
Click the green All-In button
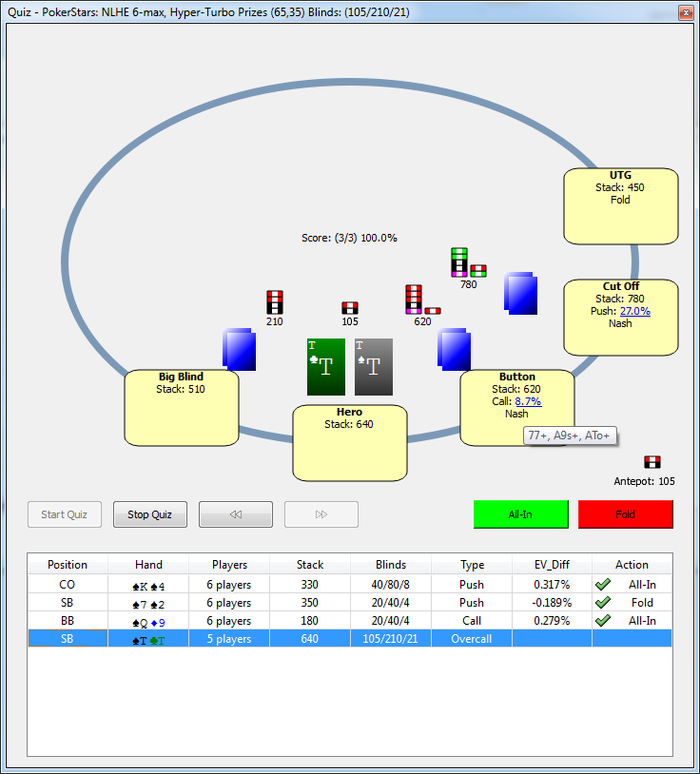point(520,514)
